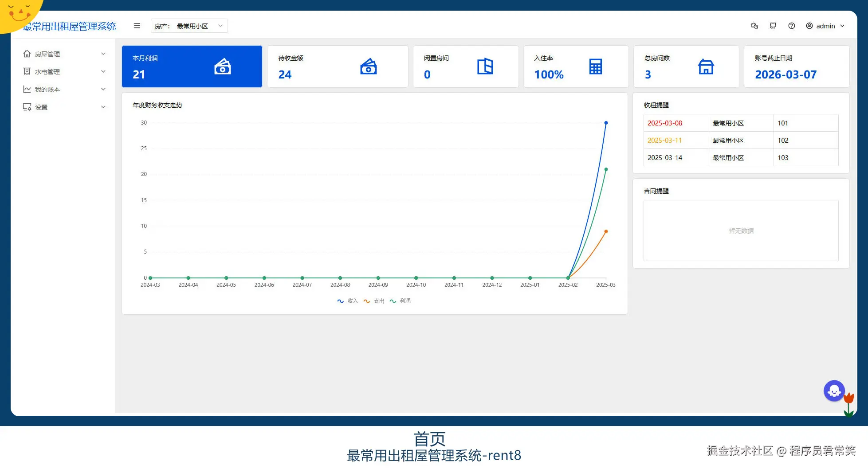Viewport: 868px width, 469px height.
Task: Toggle the 利润 series in chart legend
Action: point(400,301)
